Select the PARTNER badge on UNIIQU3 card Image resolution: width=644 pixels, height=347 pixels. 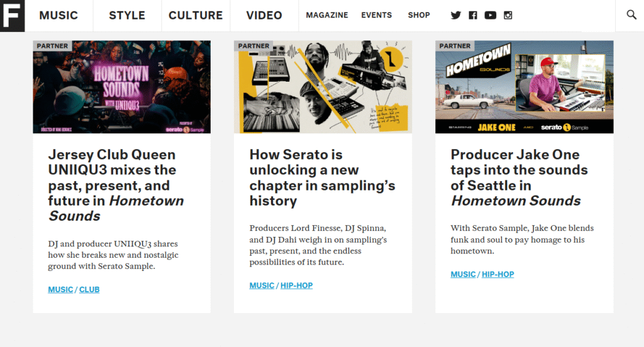[52, 46]
